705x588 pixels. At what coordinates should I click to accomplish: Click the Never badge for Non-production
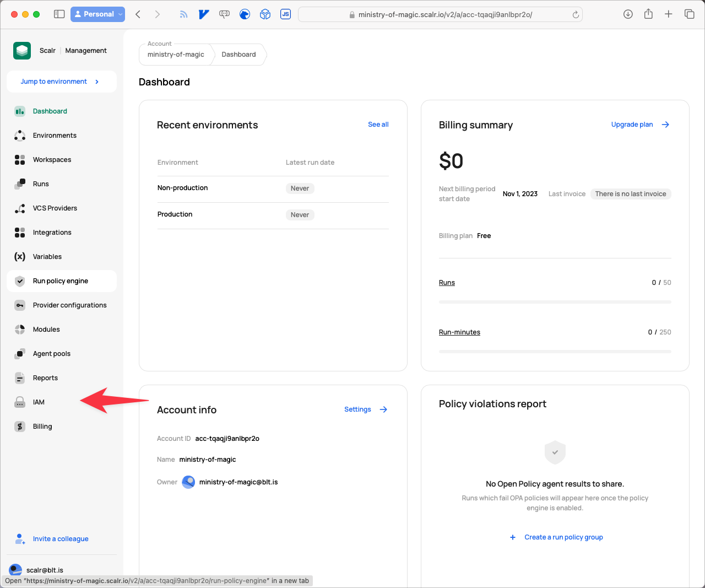[x=300, y=188]
